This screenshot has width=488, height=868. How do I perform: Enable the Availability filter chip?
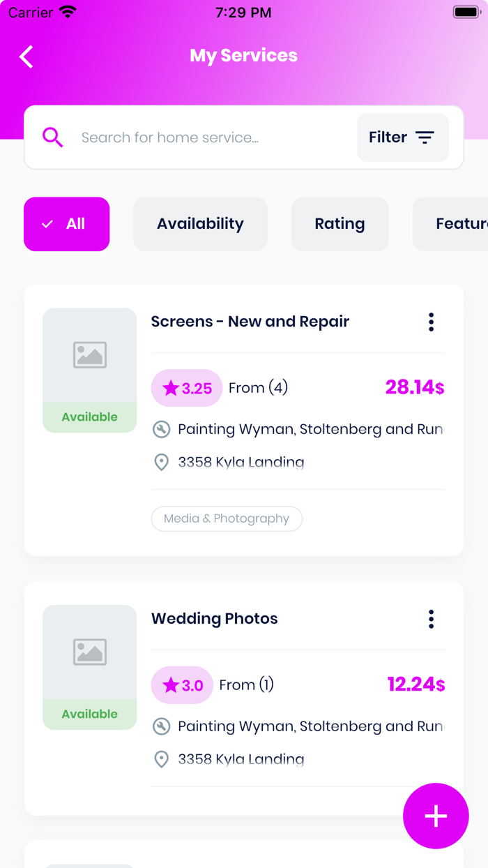(x=200, y=224)
